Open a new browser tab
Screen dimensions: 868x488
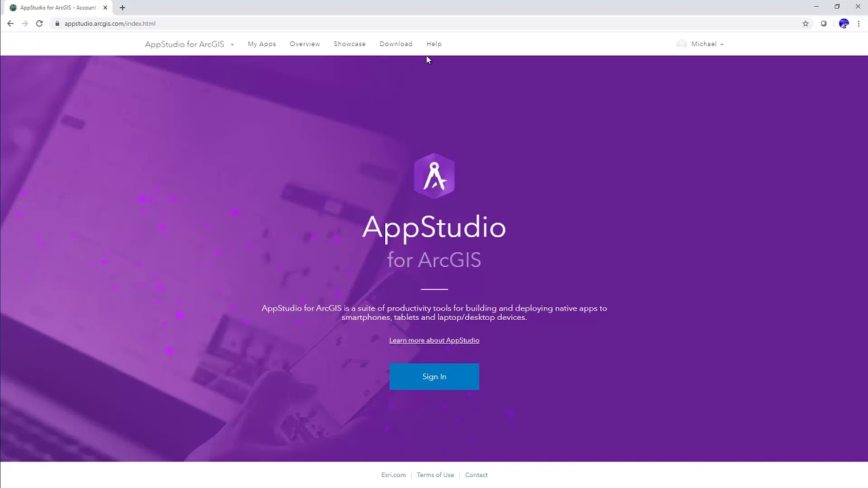[x=122, y=7]
